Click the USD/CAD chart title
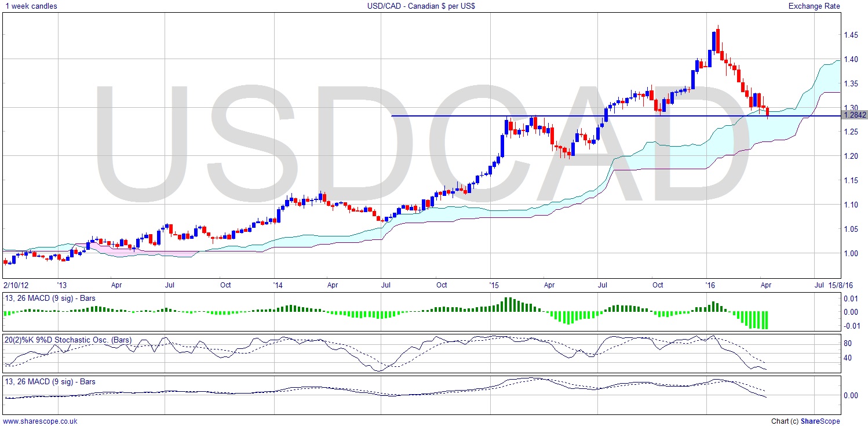 coord(433,6)
